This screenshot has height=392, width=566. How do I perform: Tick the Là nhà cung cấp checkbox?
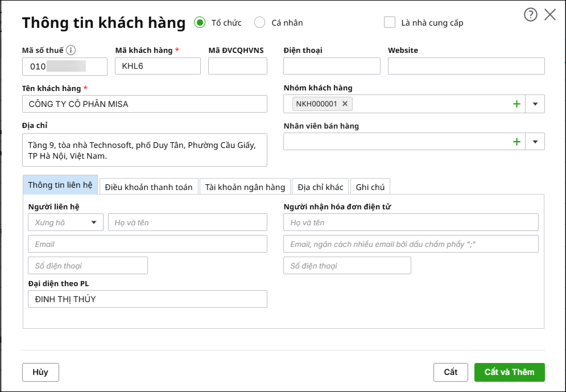click(390, 22)
